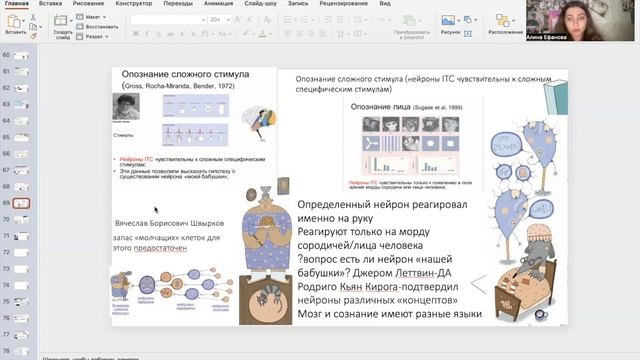Viewport: 640px width, 360px height.
Task: Open the Вставка ribbon tab
Action: [x=51, y=3]
